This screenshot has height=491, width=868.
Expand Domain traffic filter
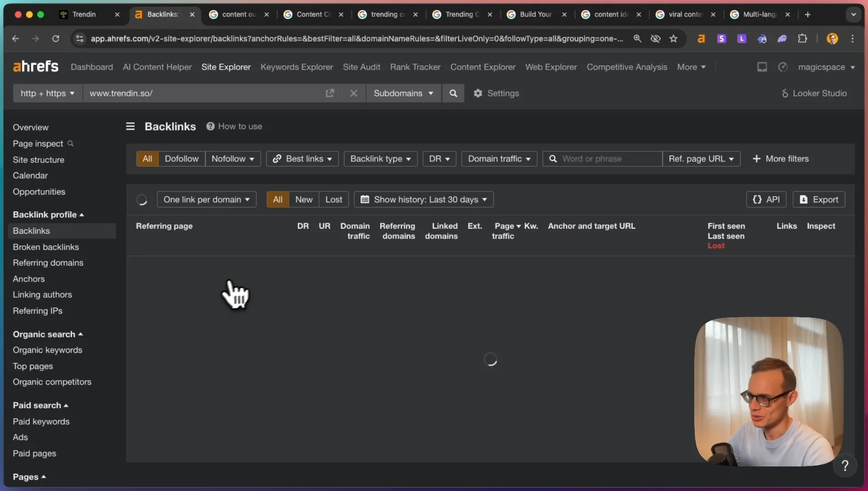coord(499,159)
